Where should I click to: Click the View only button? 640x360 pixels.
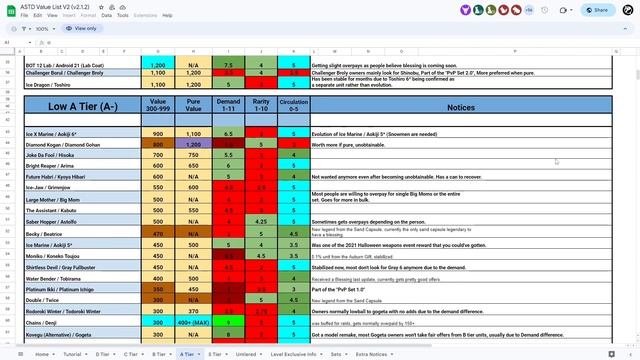coord(82,29)
